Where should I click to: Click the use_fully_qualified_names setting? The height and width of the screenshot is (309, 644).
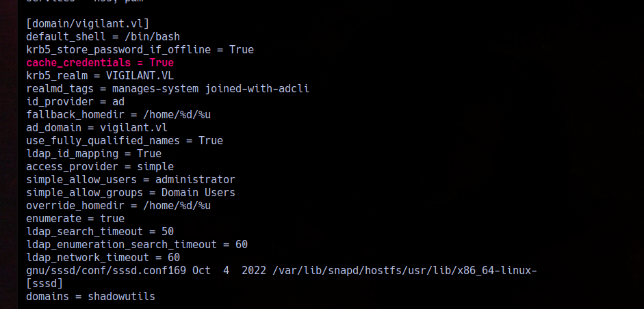(x=125, y=141)
